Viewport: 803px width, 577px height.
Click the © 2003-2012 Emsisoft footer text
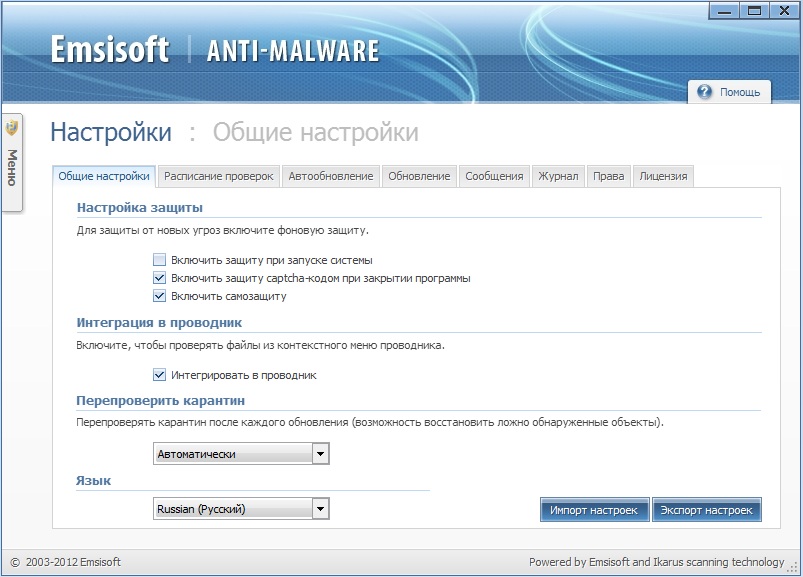tap(66, 562)
